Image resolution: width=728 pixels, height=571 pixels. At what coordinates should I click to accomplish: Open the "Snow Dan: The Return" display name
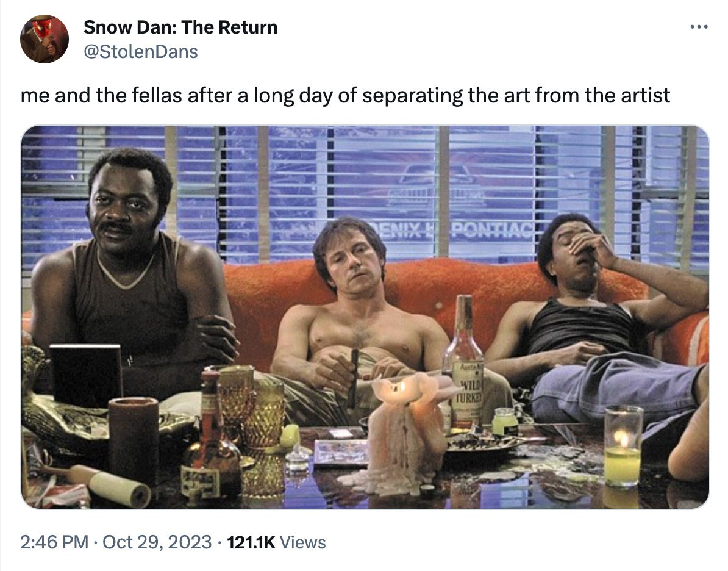[x=180, y=27]
